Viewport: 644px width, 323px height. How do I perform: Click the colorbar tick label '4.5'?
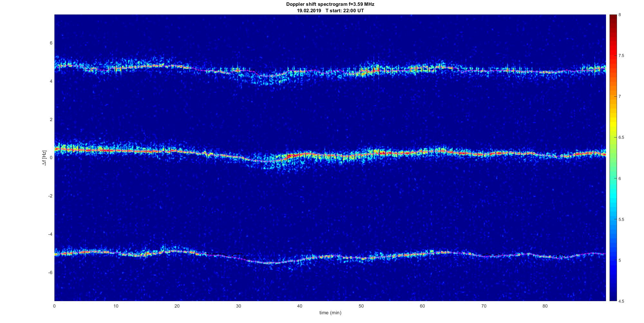621,301
